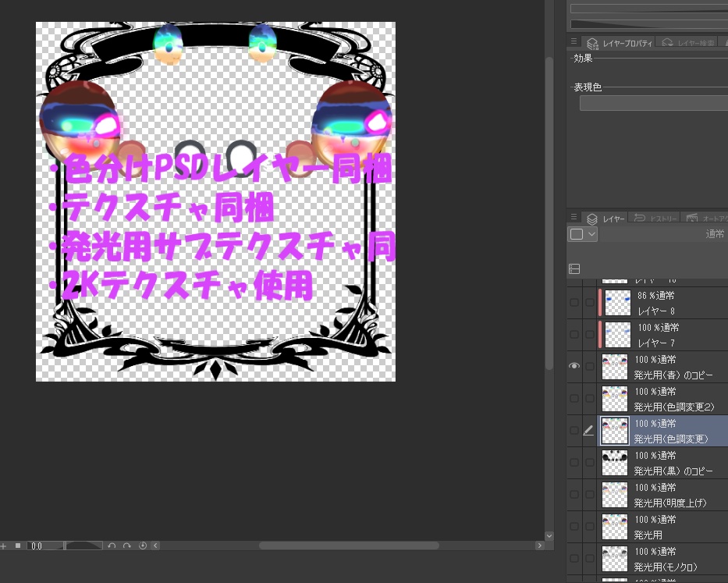728x583 pixels.
Task: Hide the 発光用(青)のコピー layer
Action: pos(574,366)
